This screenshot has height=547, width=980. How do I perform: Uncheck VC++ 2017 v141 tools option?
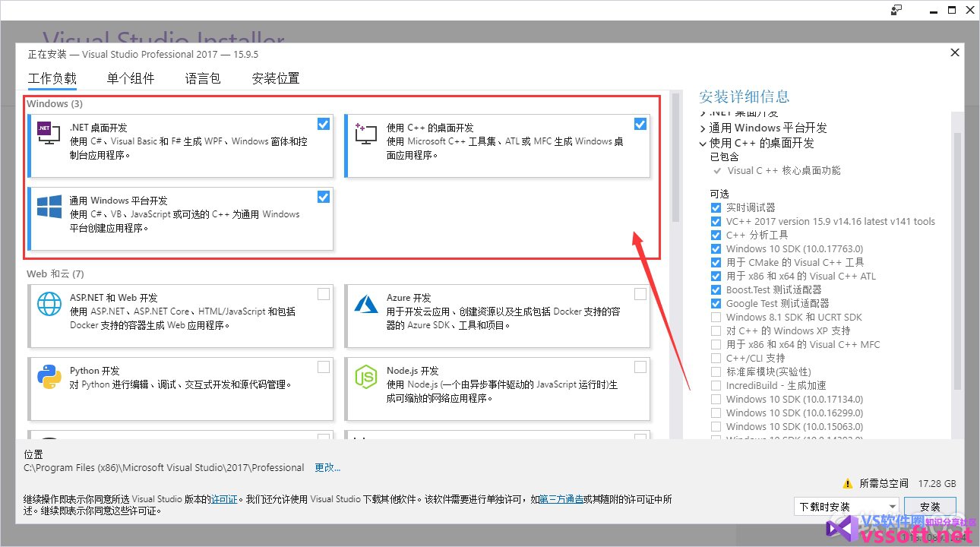[716, 221]
